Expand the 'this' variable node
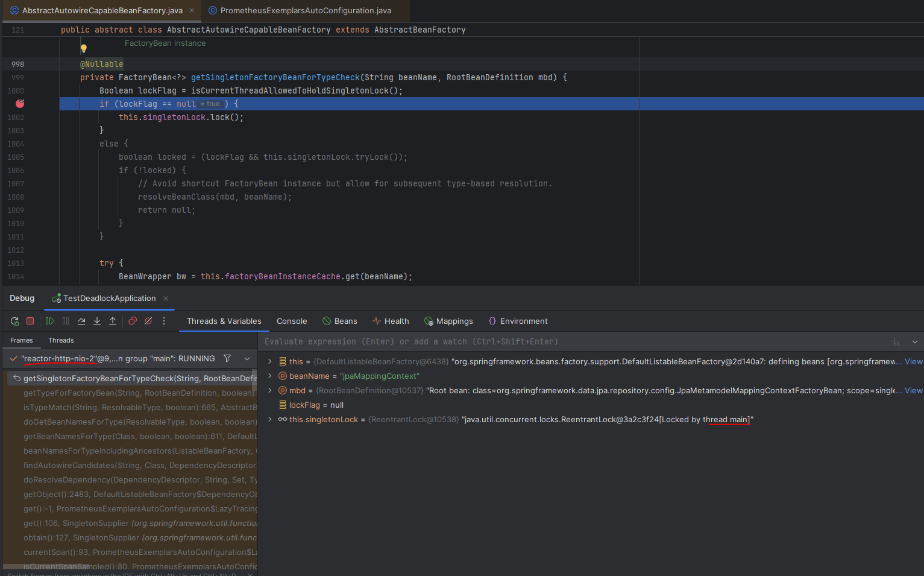The image size is (924, 576). tap(270, 362)
